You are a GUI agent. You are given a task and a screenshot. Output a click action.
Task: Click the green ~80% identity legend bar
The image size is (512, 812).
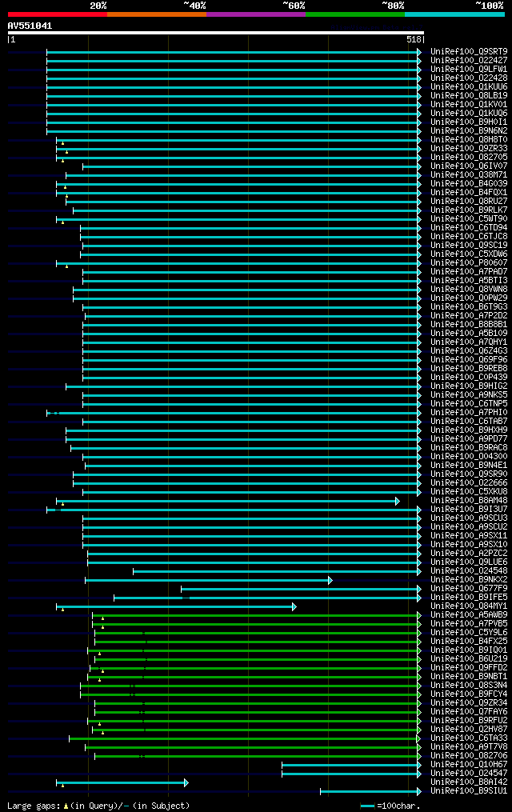pos(355,14)
